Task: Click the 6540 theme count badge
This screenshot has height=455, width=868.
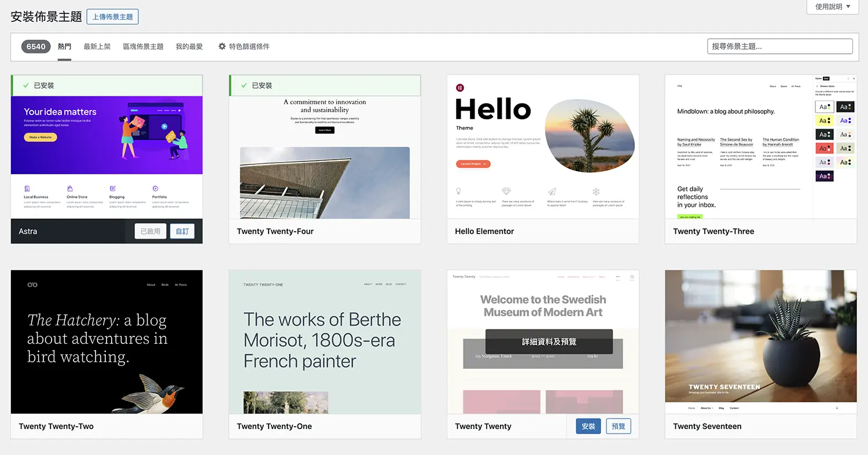Action: [x=36, y=46]
